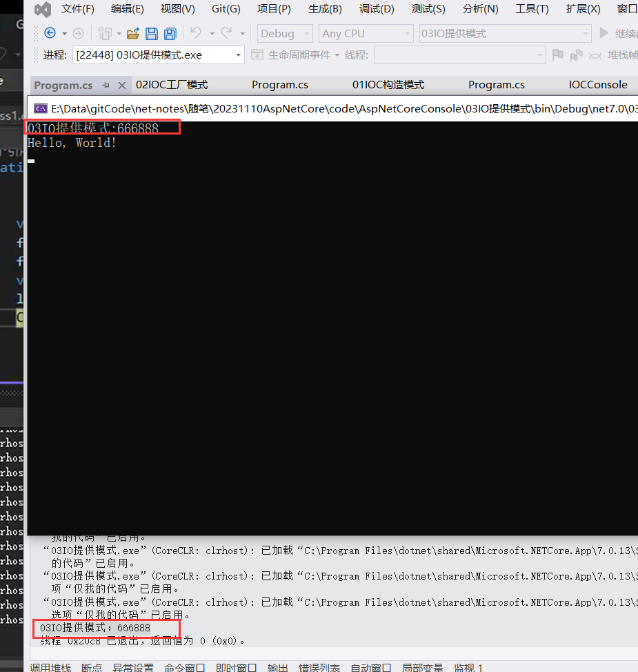The height and width of the screenshot is (672, 638).
Task: Click the thread exited output line with 0x20c8
Action: point(143,641)
